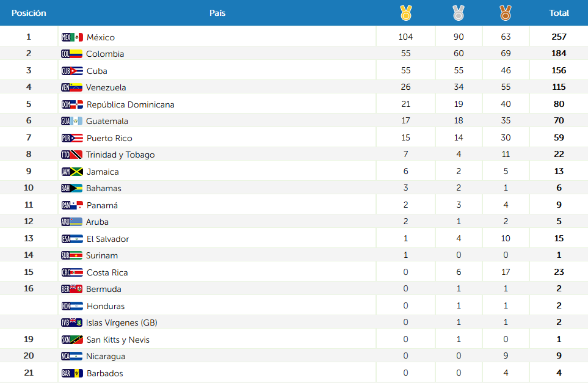
Task: Click the bronze medal icon header
Action: pos(506,12)
